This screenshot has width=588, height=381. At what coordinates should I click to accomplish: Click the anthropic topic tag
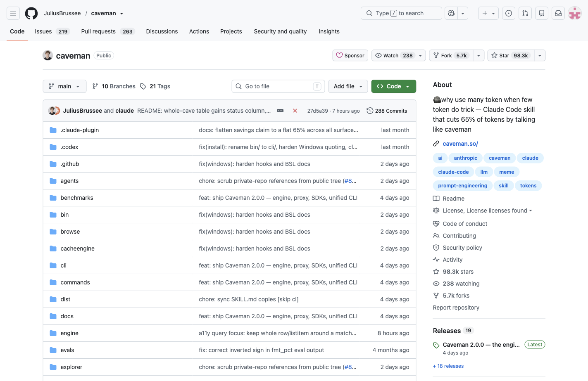click(x=465, y=158)
